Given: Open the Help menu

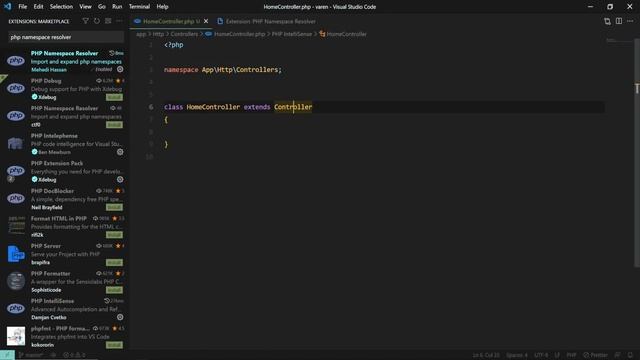Looking at the screenshot, I should 162,7.
